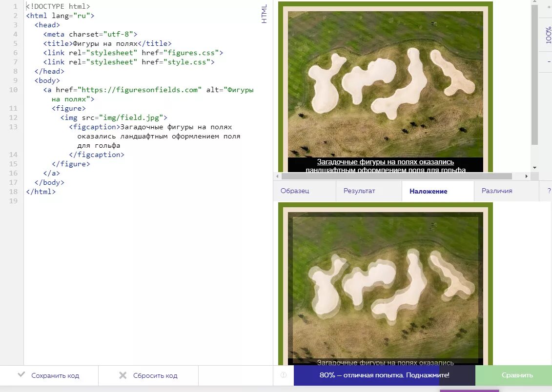This screenshot has width=552, height=392.
Task: Click the meta charset="utf-8" line
Action: click(x=90, y=34)
